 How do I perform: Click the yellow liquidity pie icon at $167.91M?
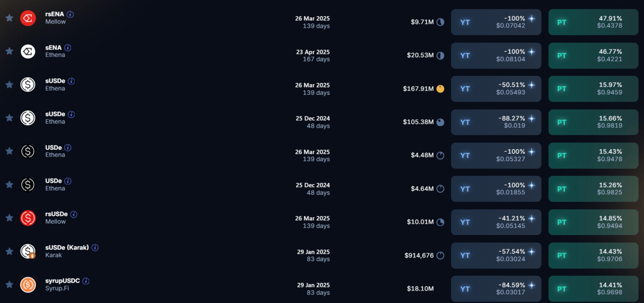(x=440, y=89)
